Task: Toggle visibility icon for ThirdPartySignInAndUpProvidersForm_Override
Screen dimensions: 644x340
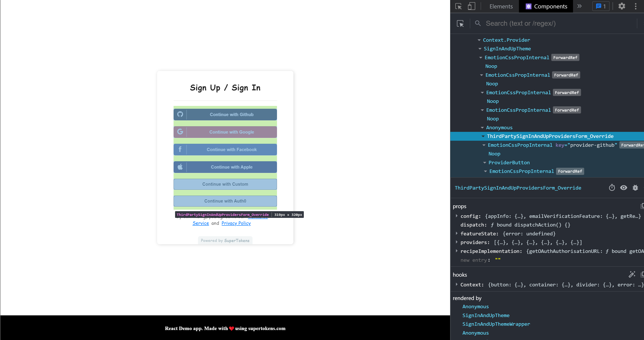Action: [624, 188]
